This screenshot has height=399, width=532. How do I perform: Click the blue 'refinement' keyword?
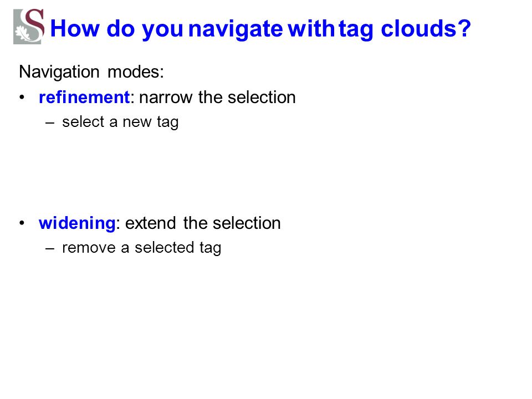[84, 98]
